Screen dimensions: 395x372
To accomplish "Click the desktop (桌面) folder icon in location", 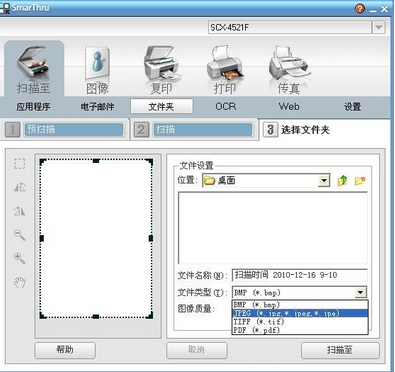I will [x=209, y=181].
